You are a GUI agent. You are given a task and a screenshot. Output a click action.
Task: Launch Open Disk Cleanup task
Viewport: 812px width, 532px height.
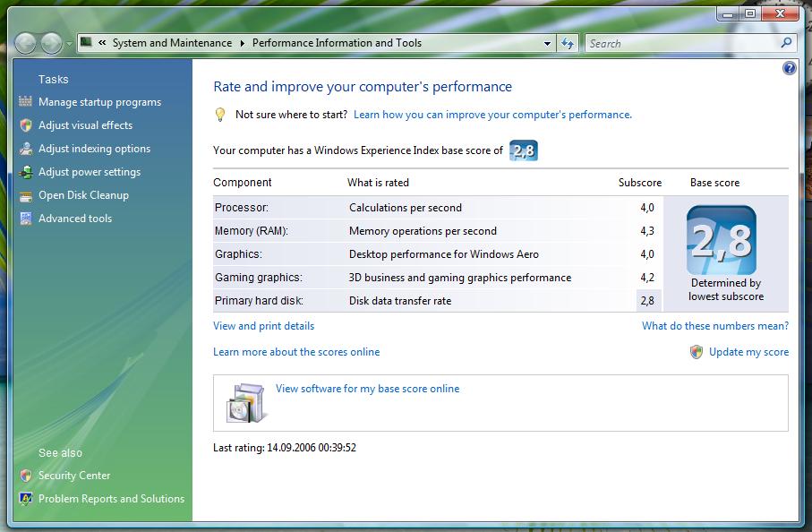coord(83,195)
